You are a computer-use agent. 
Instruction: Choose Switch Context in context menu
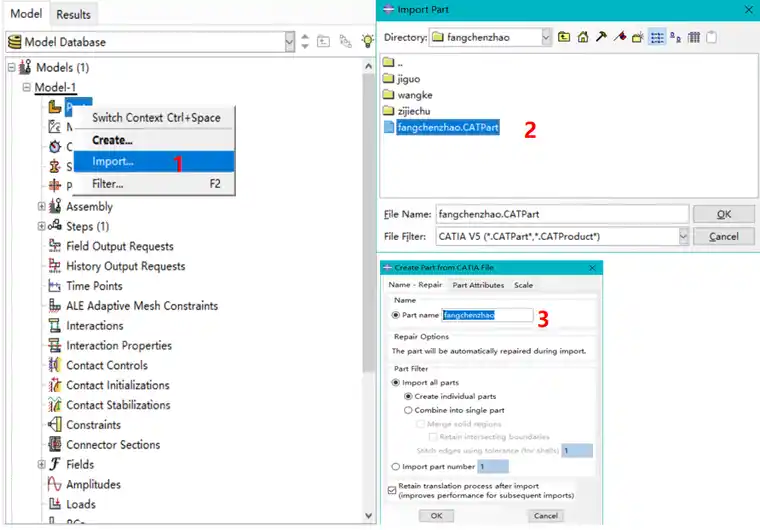pos(156,118)
